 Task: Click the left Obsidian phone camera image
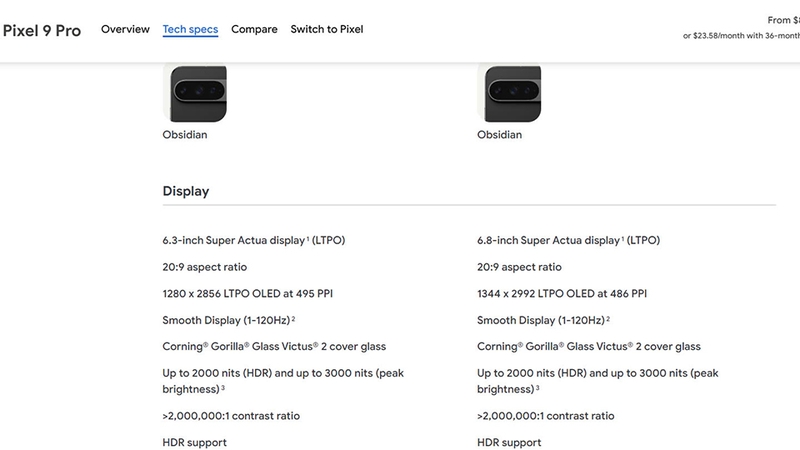click(195, 92)
